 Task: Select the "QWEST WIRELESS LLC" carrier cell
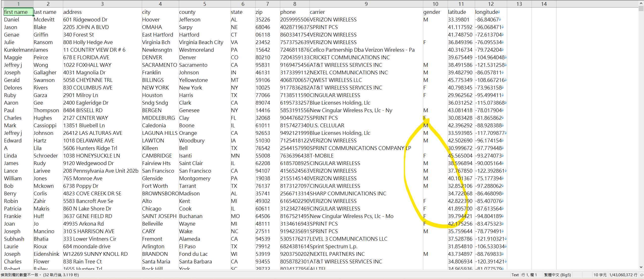tap(366, 80)
